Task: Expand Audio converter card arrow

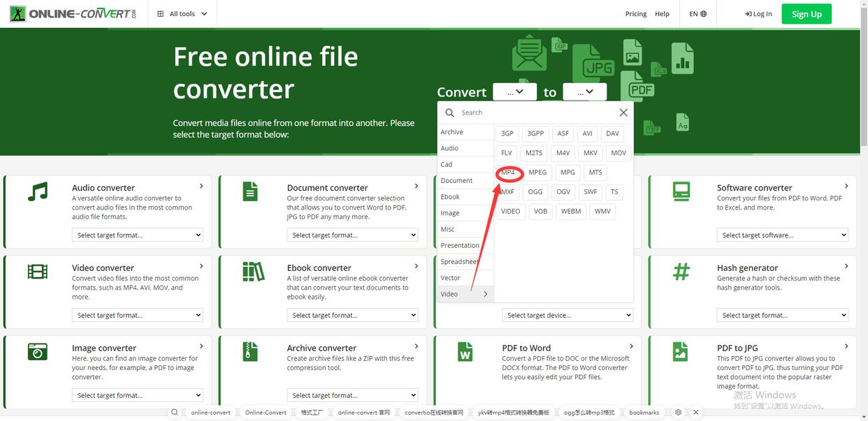Action: pyautogui.click(x=201, y=186)
